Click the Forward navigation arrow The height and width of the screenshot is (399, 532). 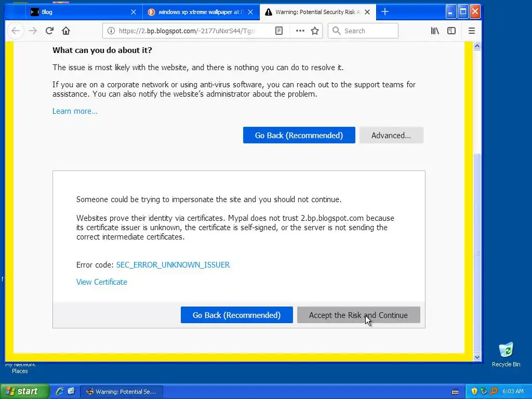coord(33,31)
